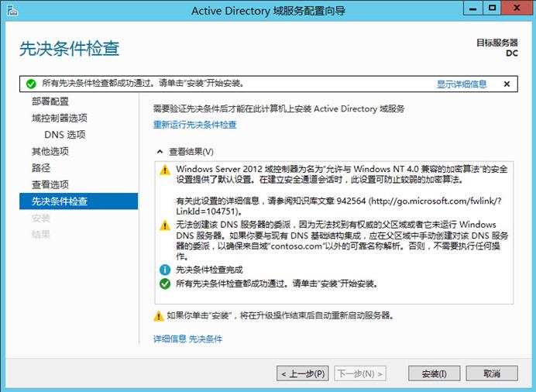Image resolution: width=536 pixels, height=392 pixels.
Task: Click the 上一步(P) button
Action: click(x=303, y=373)
